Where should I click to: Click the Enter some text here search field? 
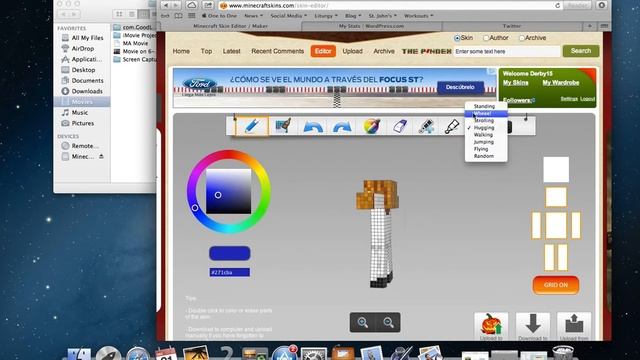tap(507, 51)
